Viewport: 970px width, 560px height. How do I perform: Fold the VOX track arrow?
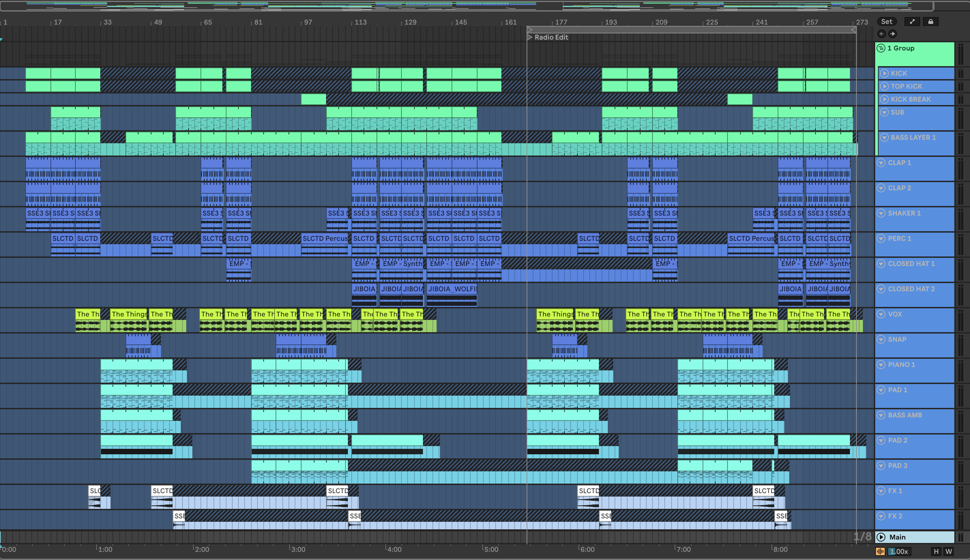(881, 314)
